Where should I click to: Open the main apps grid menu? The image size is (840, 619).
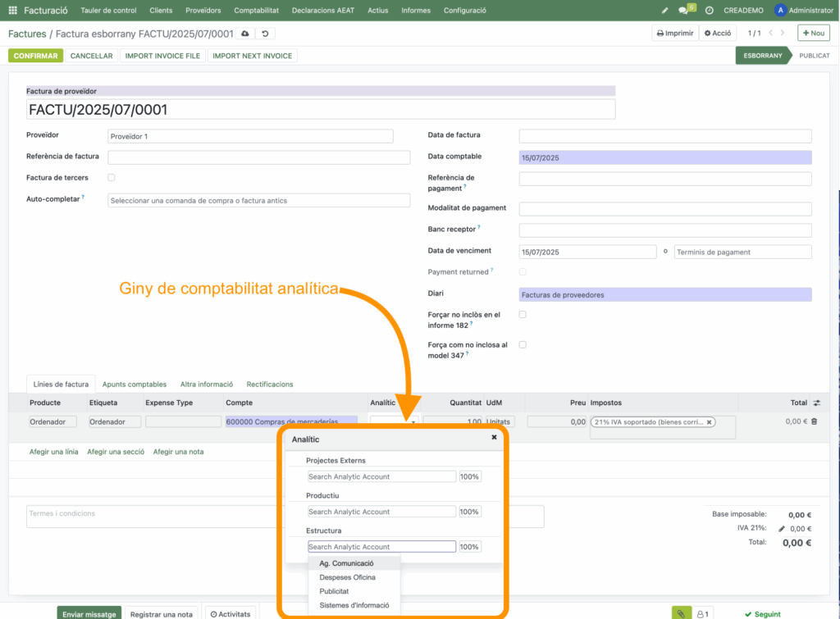tap(13, 11)
